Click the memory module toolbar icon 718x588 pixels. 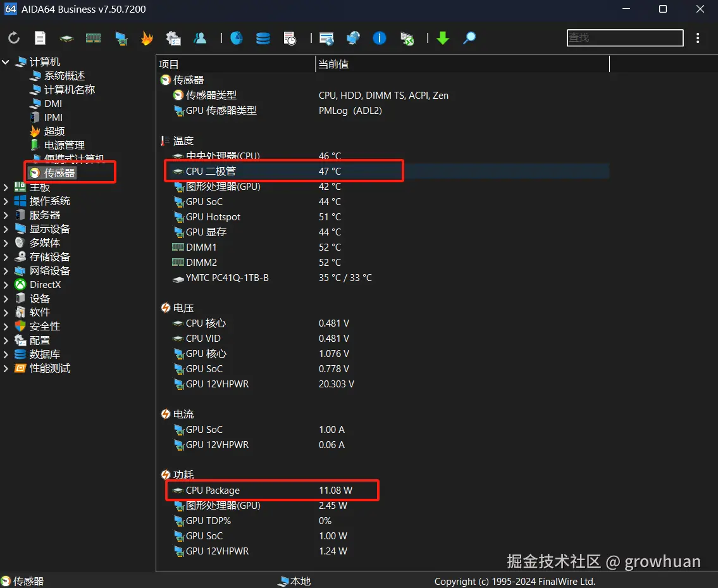click(94, 38)
